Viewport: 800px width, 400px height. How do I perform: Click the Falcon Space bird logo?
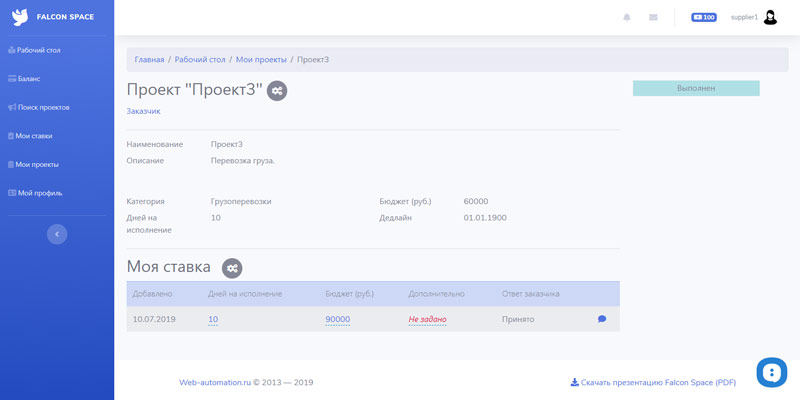20,17
